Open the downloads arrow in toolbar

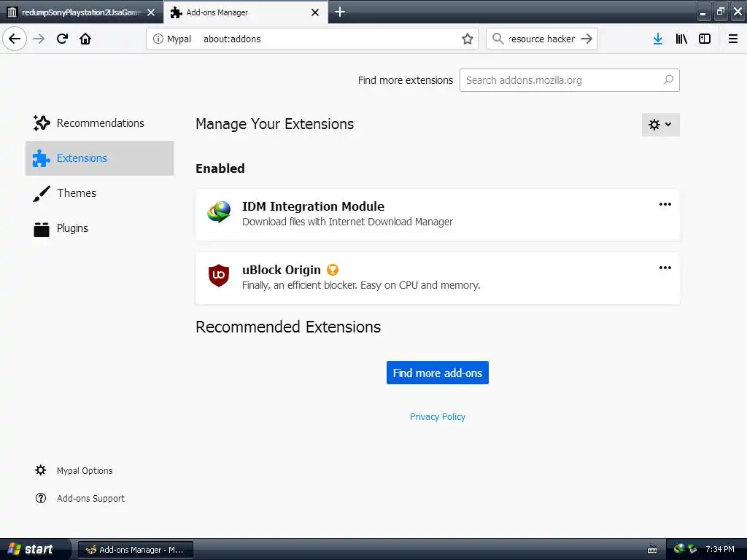(x=657, y=39)
